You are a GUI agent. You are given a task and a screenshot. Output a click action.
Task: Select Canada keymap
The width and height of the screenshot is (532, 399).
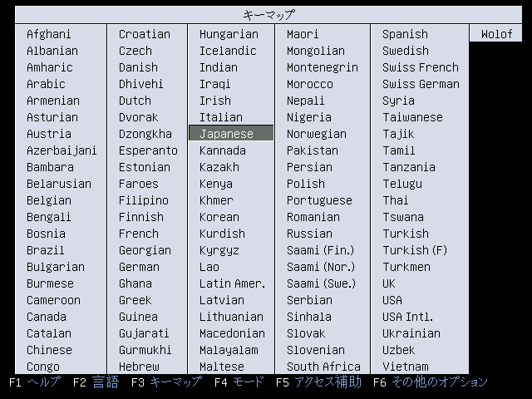click(47, 317)
